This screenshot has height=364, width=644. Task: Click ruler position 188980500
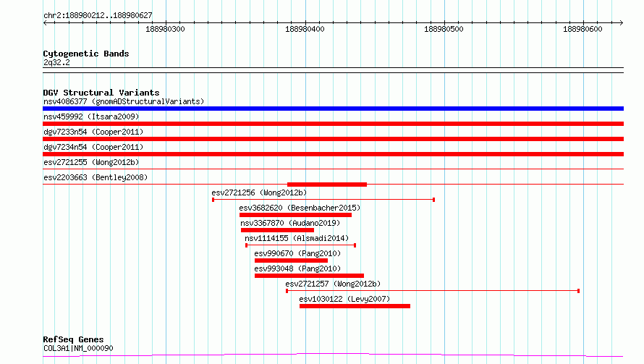pos(444,29)
